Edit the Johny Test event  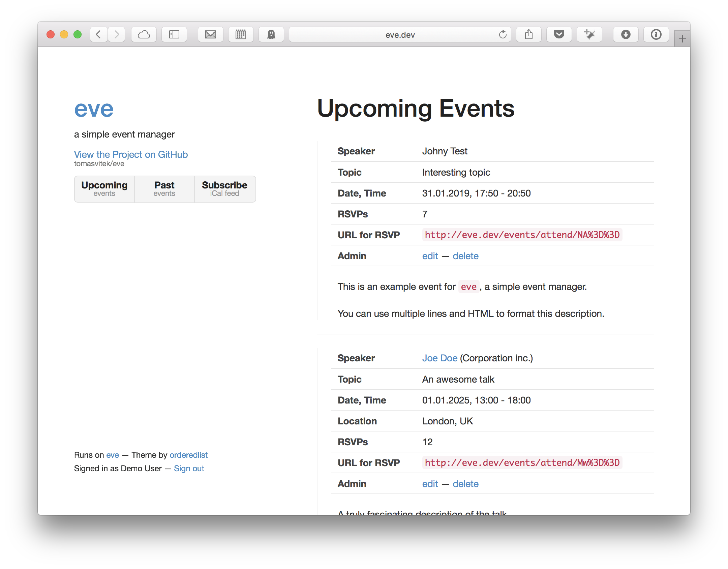tap(430, 256)
